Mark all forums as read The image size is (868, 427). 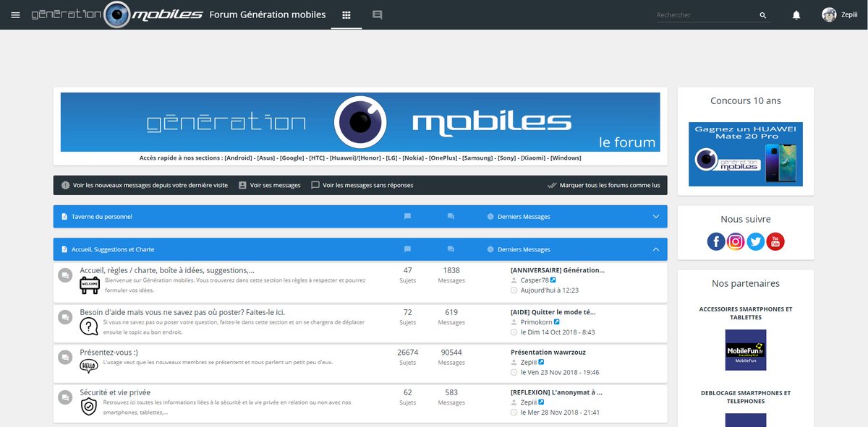pos(604,185)
